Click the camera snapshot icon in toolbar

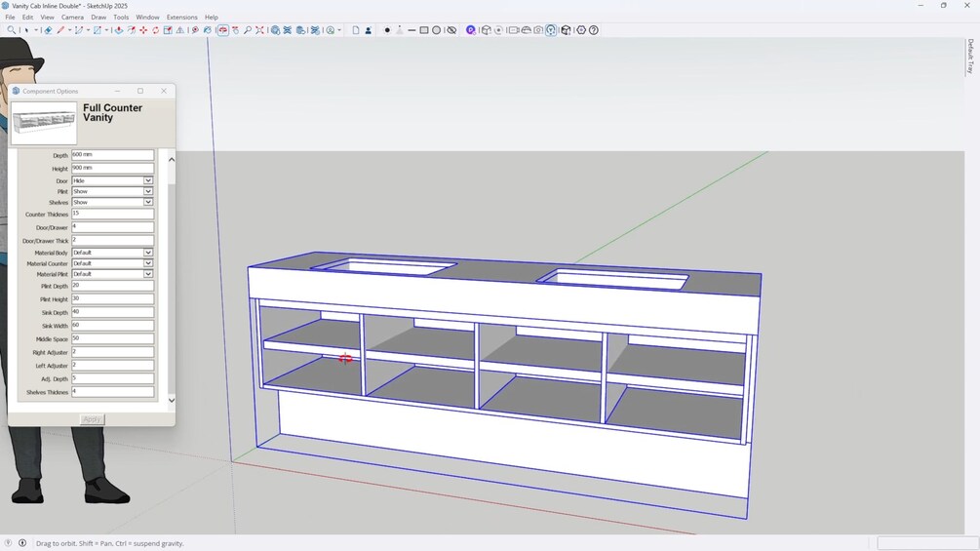pyautogui.click(x=537, y=30)
